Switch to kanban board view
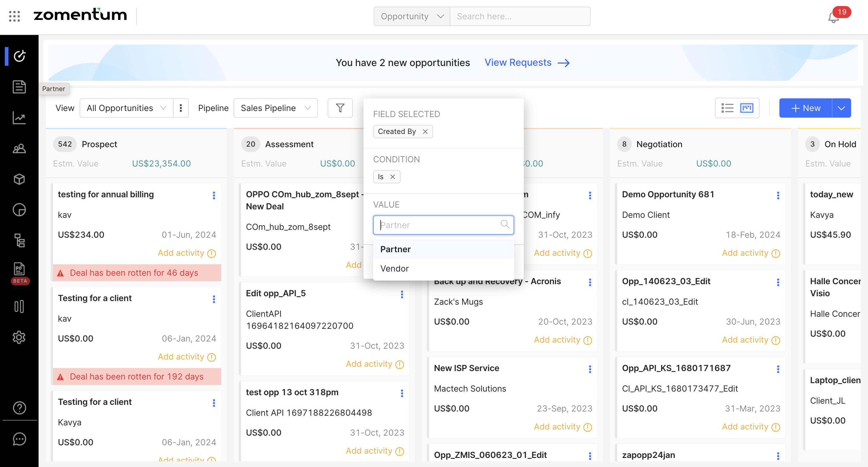The width and height of the screenshot is (868, 467). point(747,108)
